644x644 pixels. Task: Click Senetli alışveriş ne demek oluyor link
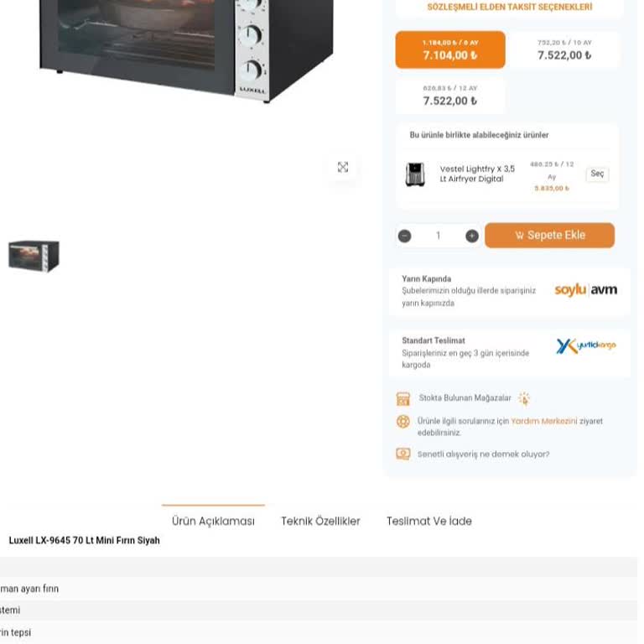coord(483,454)
